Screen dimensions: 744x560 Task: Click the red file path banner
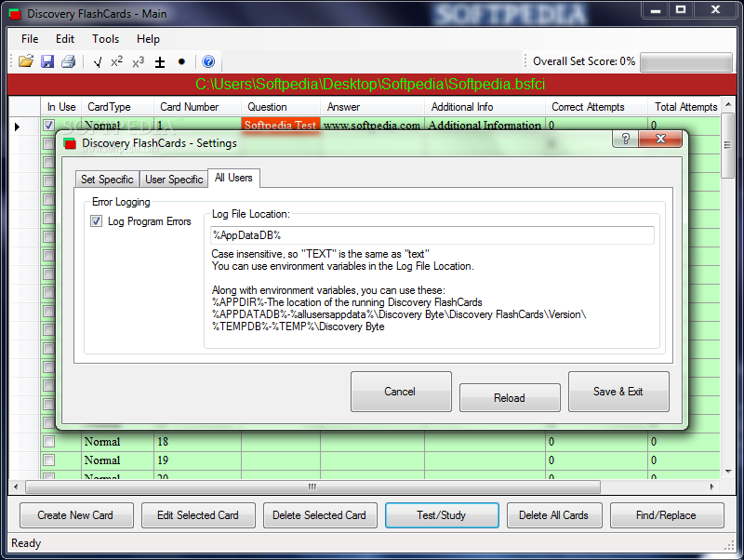(x=371, y=85)
